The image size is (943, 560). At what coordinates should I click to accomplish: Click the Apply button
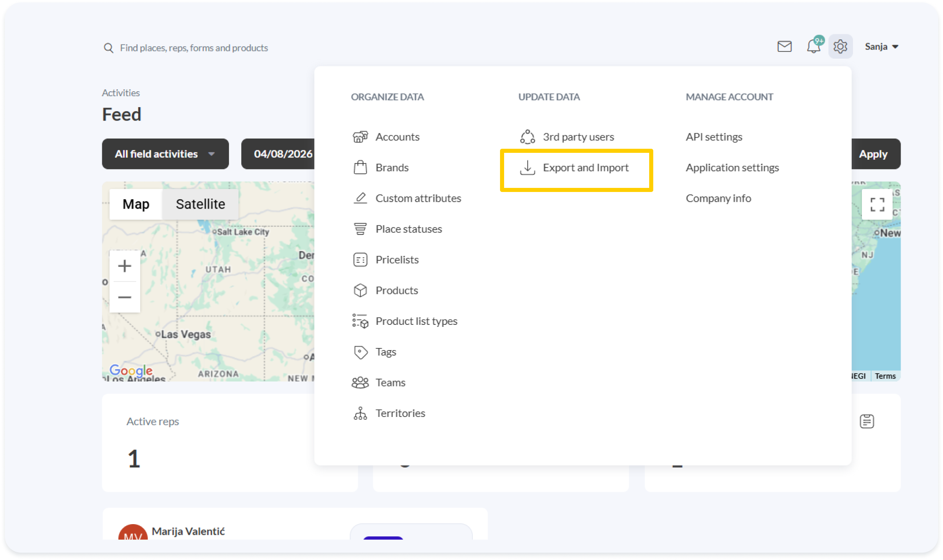tap(873, 154)
